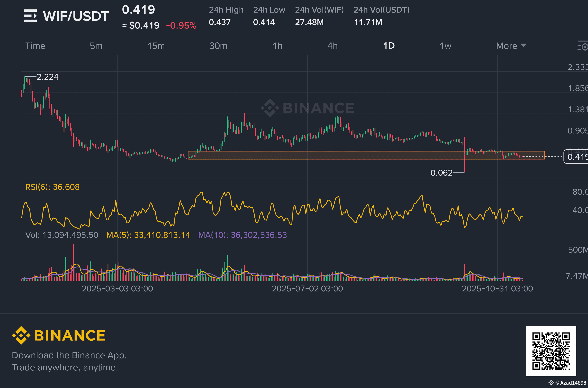
Task: Expand the More timeframes dropdown
Action: 511,46
